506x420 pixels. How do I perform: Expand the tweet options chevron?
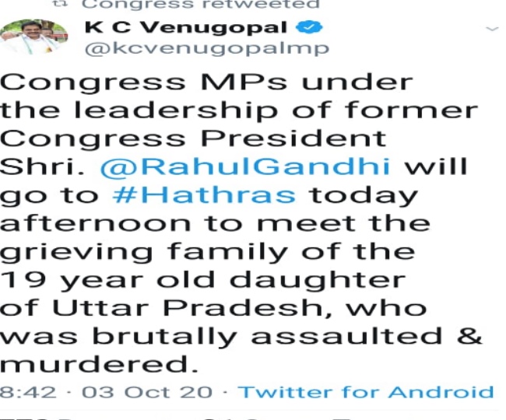click(492, 29)
